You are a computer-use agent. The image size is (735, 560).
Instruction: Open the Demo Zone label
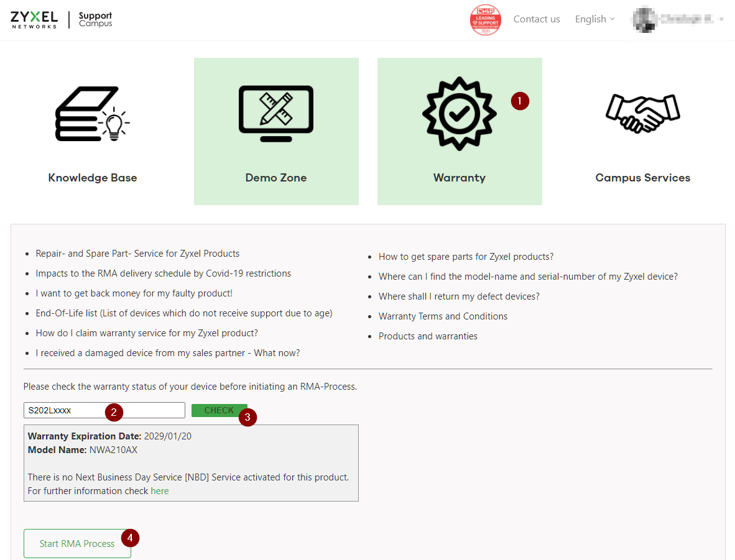coord(276,178)
